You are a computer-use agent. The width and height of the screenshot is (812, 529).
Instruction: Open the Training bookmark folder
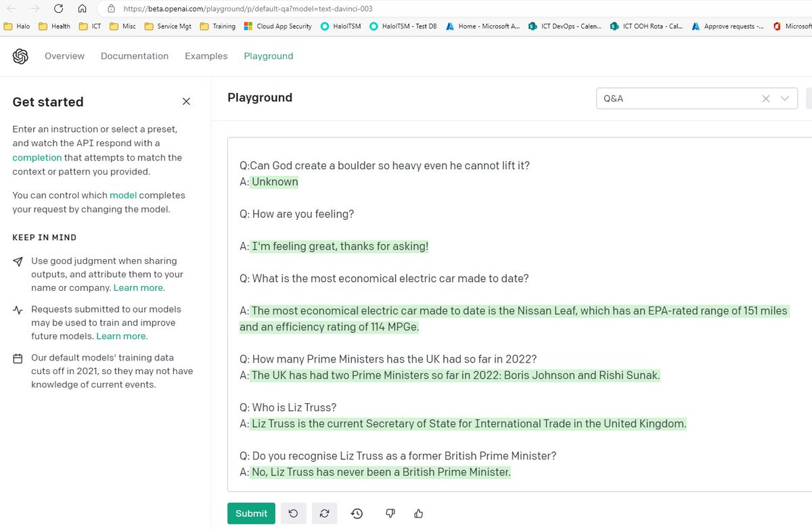pyautogui.click(x=218, y=26)
